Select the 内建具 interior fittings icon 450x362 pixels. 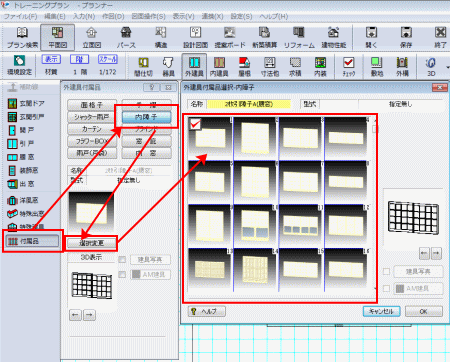click(x=219, y=66)
